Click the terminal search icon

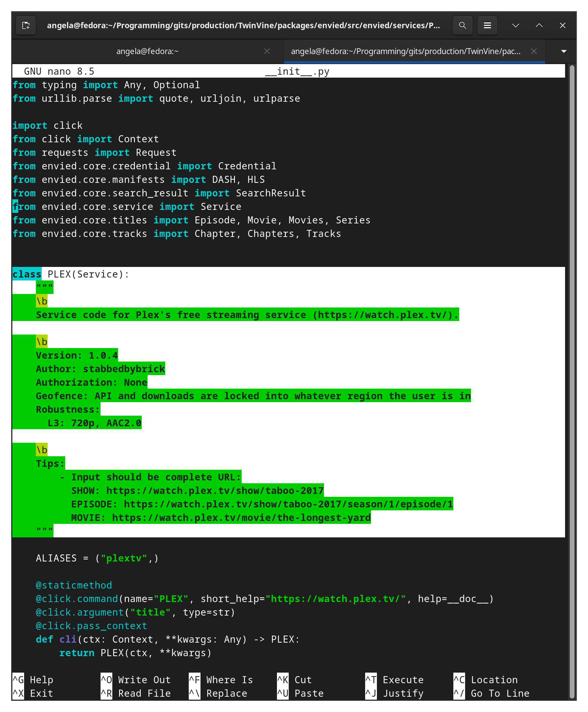point(462,25)
